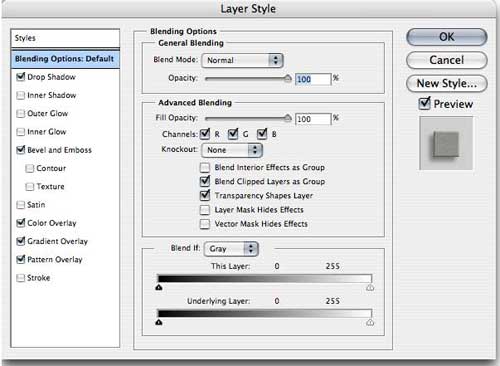The width and height of the screenshot is (500, 366).
Task: Open the Contour settings label
Action: click(51, 168)
